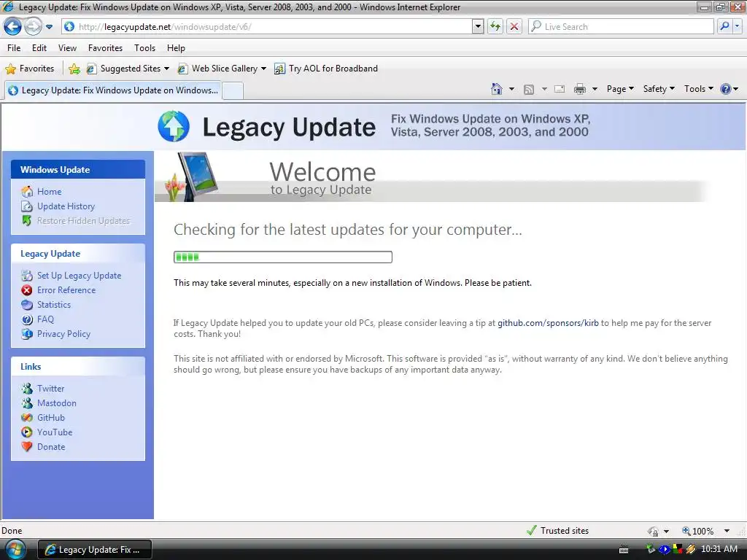Viewport: 747px width, 560px height.
Task: Open the 100% zoom level dropdown
Action: [727, 531]
